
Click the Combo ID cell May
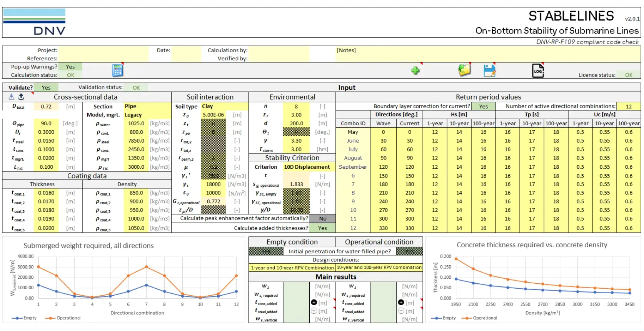click(353, 132)
